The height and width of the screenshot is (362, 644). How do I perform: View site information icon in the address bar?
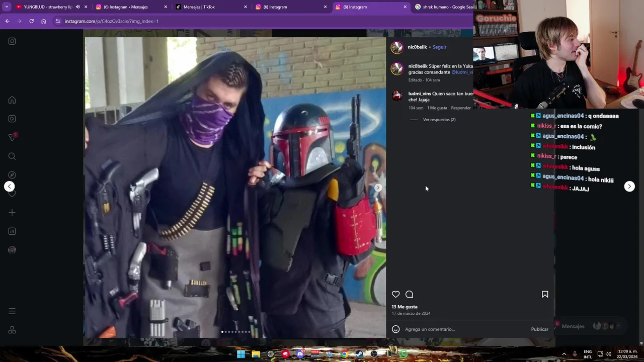click(58, 21)
